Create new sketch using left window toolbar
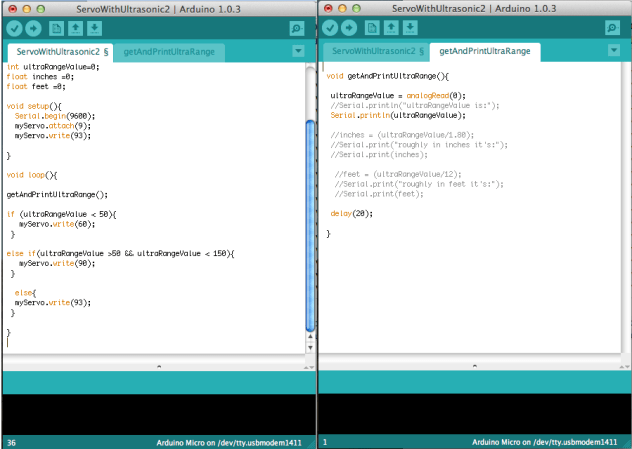This screenshot has height=449, width=632. pos(56,28)
